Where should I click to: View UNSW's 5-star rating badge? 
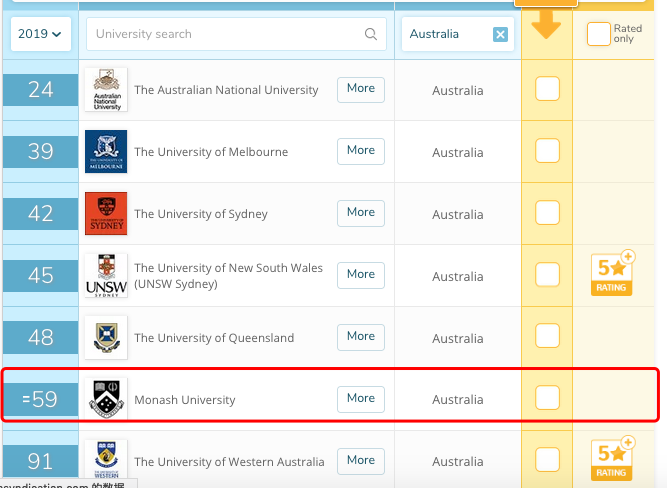pos(612,273)
